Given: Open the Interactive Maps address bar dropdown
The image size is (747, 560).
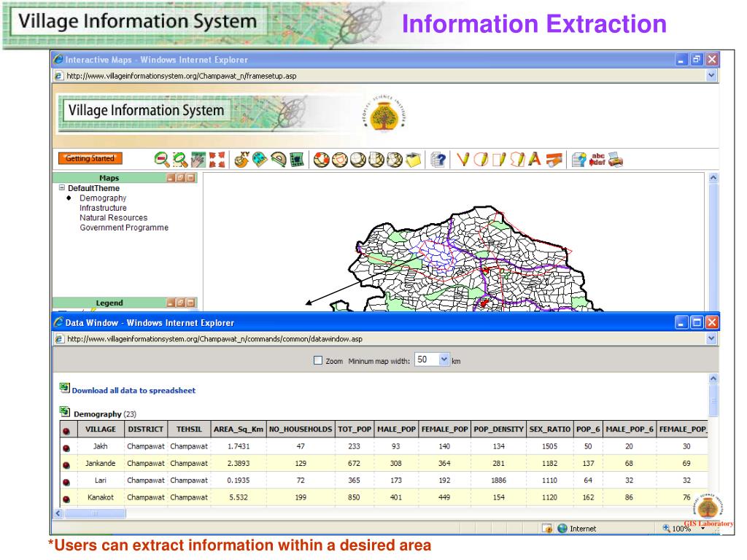Looking at the screenshot, I should click(x=711, y=75).
